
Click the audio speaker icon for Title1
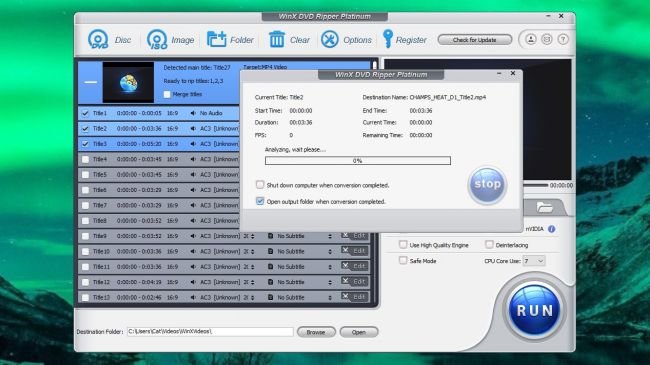pyautogui.click(x=193, y=113)
